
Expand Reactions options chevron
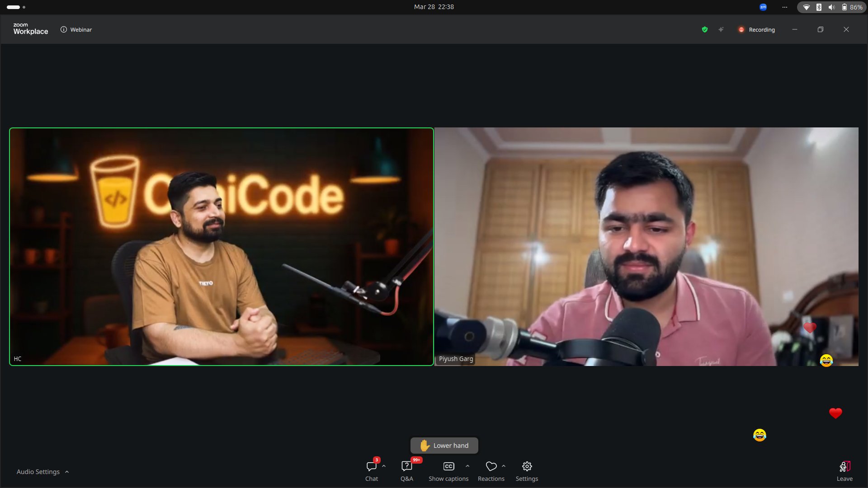pyautogui.click(x=504, y=466)
